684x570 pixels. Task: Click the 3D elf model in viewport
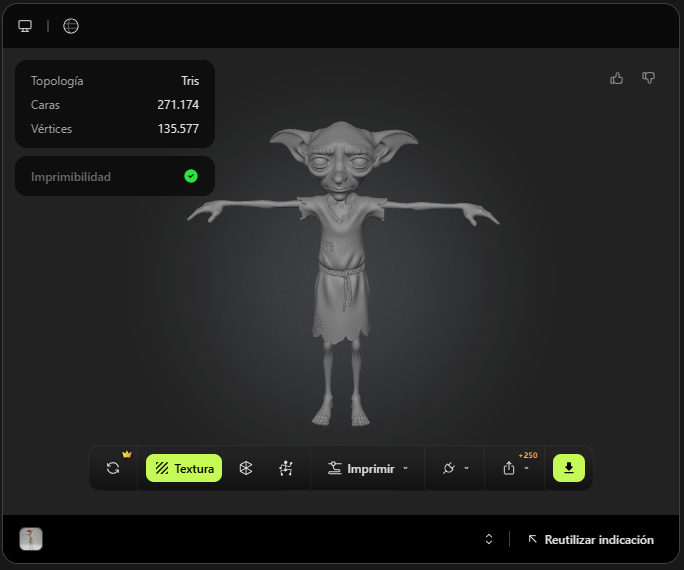pyautogui.click(x=343, y=273)
